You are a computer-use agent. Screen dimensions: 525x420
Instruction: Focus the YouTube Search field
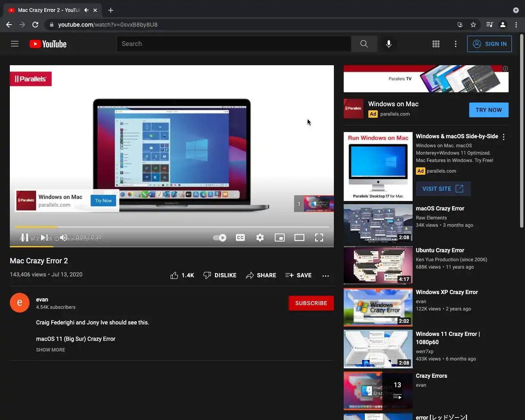[234, 44]
